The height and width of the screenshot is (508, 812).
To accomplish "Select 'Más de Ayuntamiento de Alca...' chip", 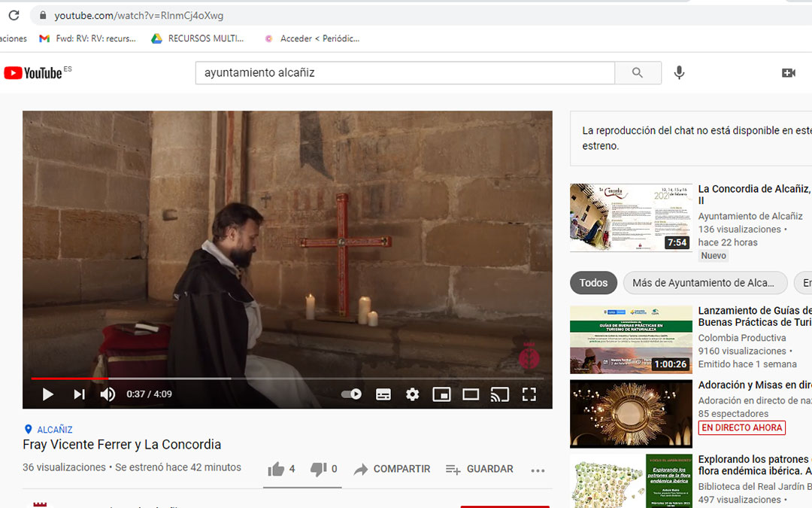I will 705,282.
